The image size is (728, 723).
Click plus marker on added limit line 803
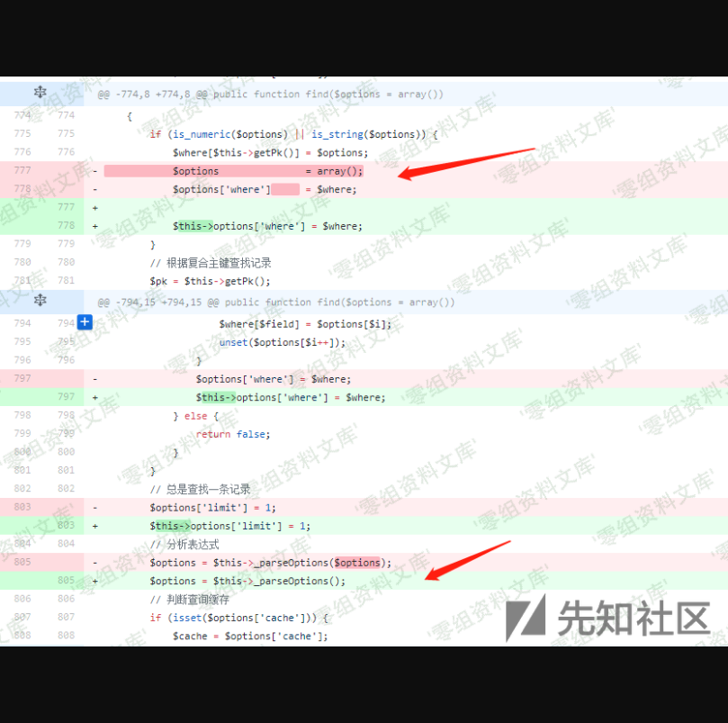pyautogui.click(x=95, y=526)
